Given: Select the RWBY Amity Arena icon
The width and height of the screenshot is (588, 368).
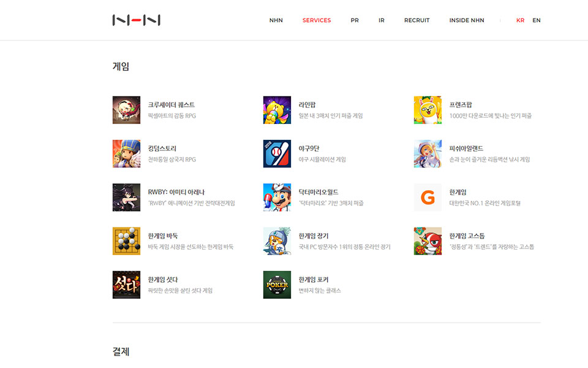Looking at the screenshot, I should (x=126, y=197).
